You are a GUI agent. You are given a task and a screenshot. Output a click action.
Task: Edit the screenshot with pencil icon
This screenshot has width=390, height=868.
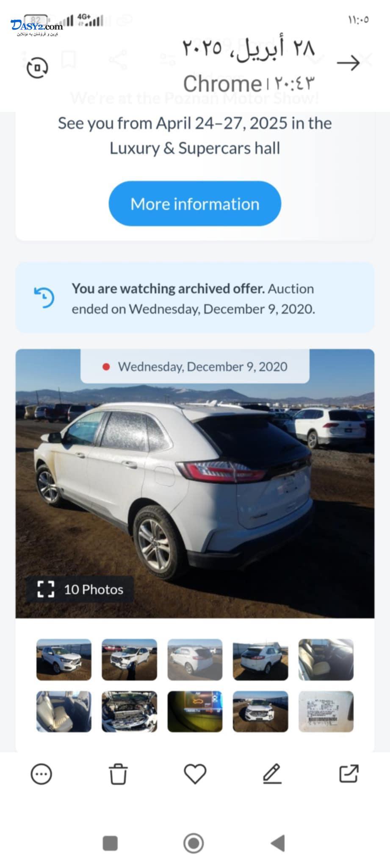click(x=272, y=774)
